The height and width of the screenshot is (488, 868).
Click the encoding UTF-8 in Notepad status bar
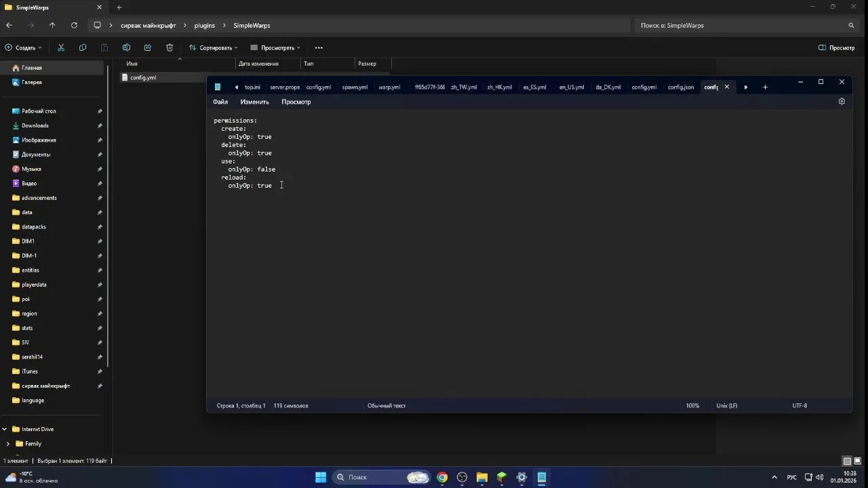[x=800, y=405]
